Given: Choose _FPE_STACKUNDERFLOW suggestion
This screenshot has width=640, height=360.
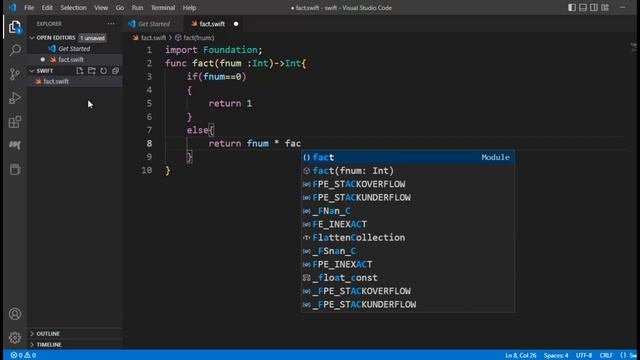Looking at the screenshot, I should (408, 304).
